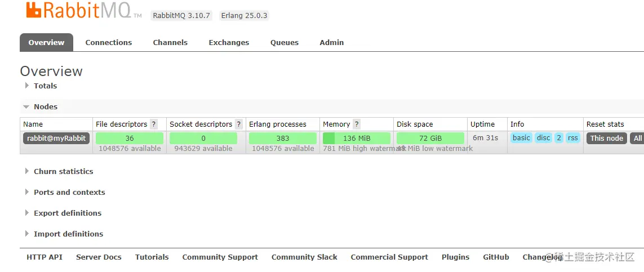This screenshot has width=644, height=272.
Task: Click the Name column header
Action: click(x=33, y=124)
